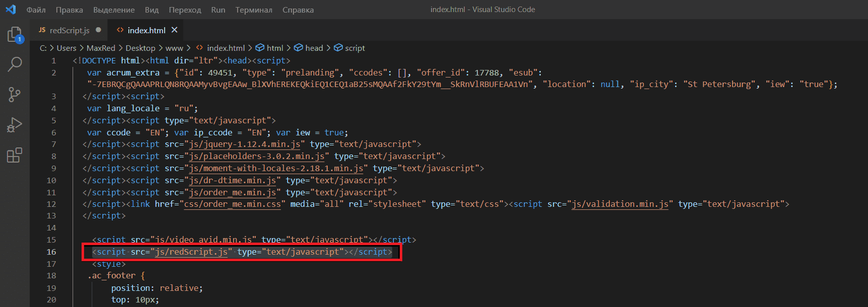Open the Терминал menu
Image resolution: width=868 pixels, height=307 pixels.
[x=254, y=10]
